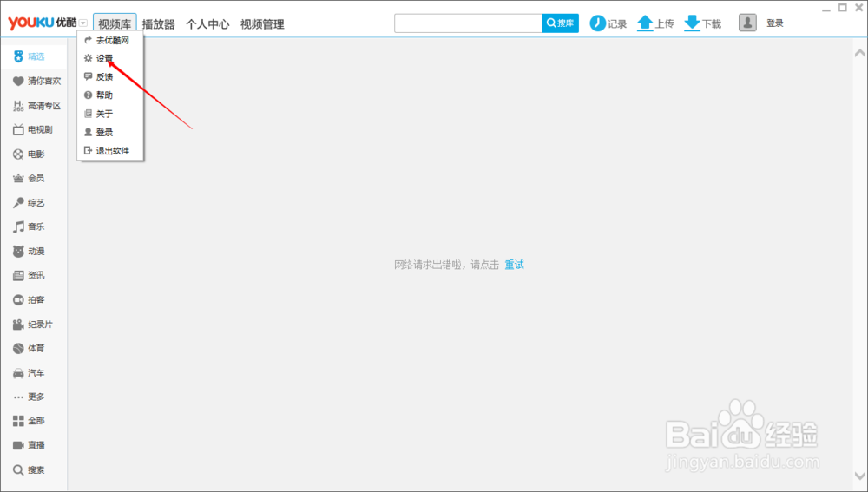
Task: Open the 纪录片 documentary category
Action: (x=33, y=325)
